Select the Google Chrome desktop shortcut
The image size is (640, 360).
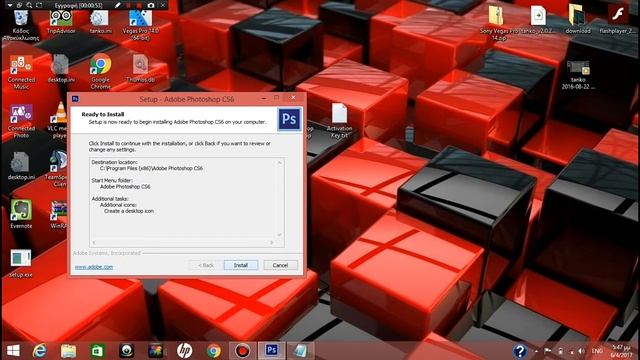coord(100,72)
